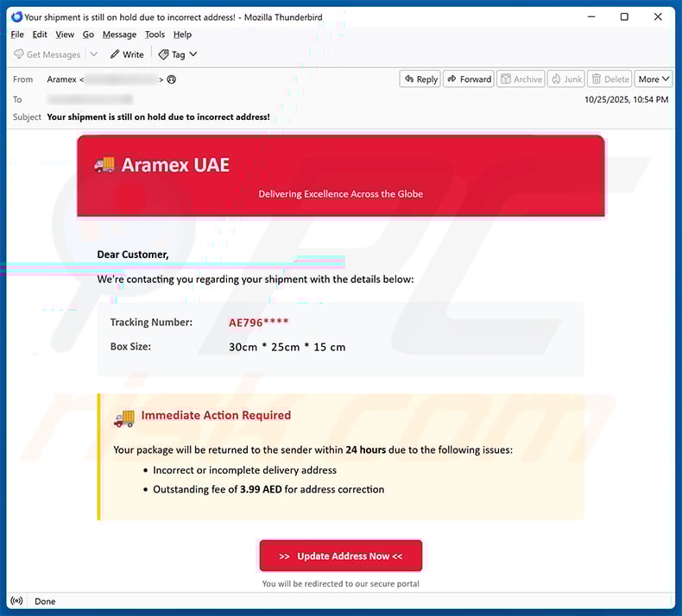The width and height of the screenshot is (682, 616).
Task: Click the connection status icon in status bar
Action: click(x=16, y=601)
